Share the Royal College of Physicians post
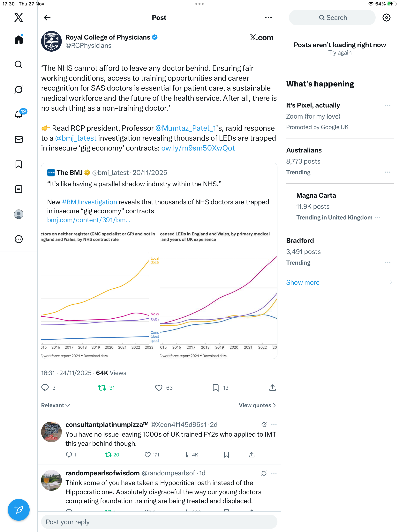Viewport: 399px width, 532px height. click(272, 388)
